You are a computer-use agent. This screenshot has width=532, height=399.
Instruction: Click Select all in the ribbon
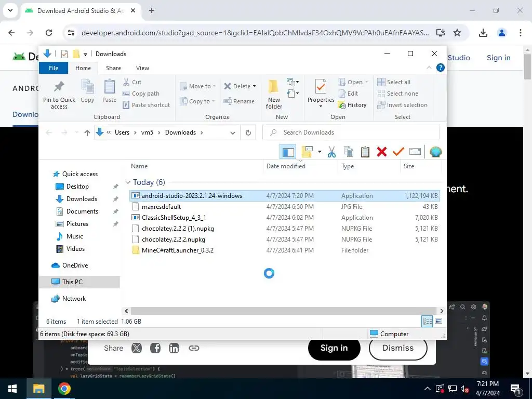pyautogui.click(x=394, y=82)
